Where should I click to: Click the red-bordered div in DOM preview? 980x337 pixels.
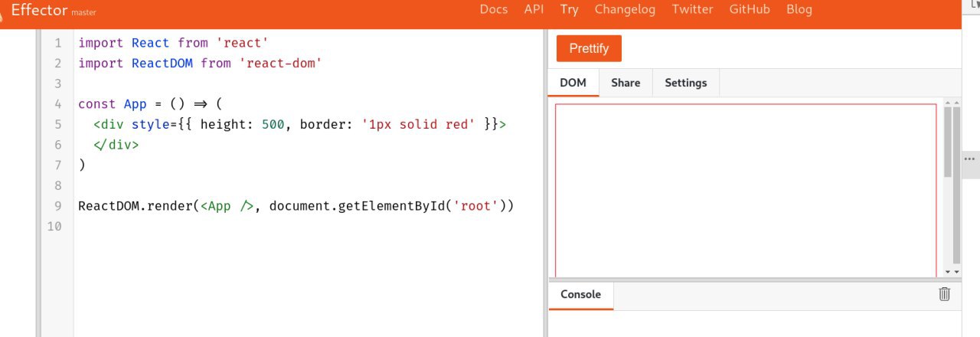click(746, 190)
